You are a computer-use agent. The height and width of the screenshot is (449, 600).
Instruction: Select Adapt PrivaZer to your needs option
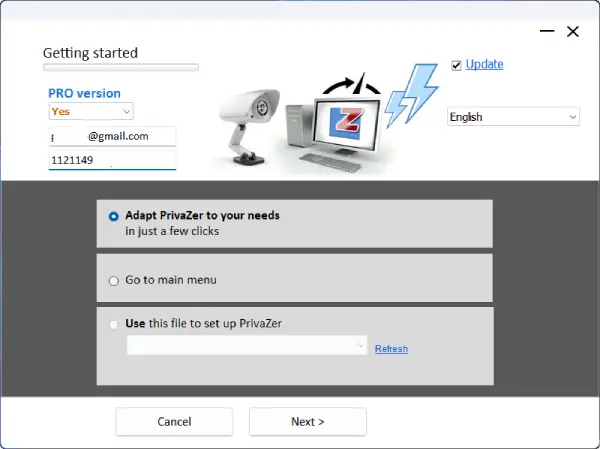[114, 216]
